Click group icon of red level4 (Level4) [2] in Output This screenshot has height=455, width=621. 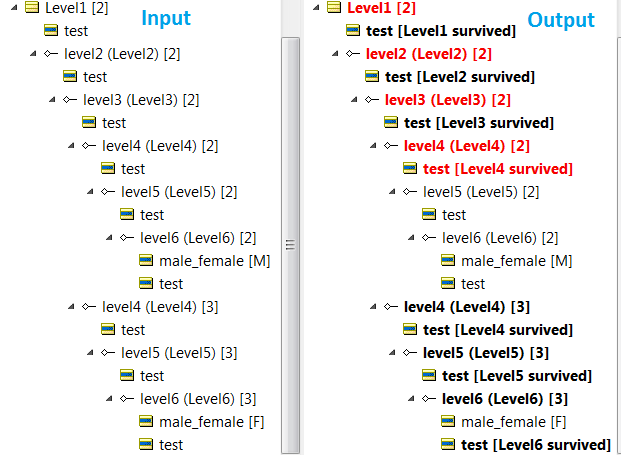[x=391, y=146]
